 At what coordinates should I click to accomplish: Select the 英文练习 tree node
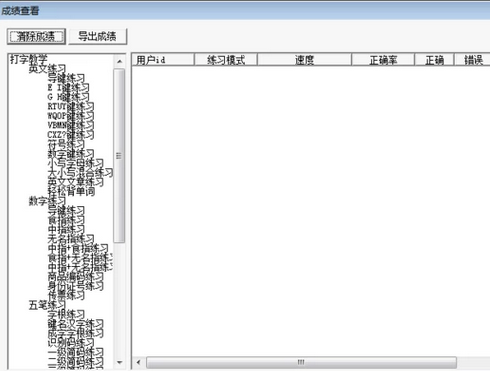[x=47, y=69]
